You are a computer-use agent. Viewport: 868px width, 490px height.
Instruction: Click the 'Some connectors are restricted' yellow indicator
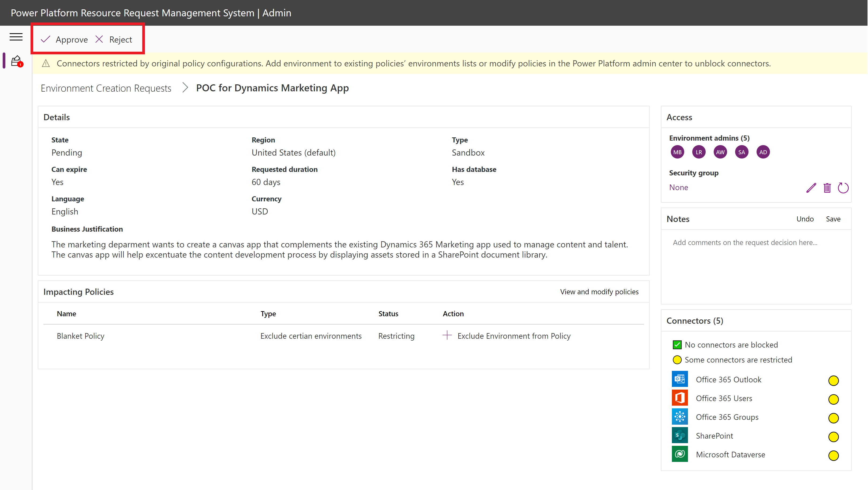point(677,360)
